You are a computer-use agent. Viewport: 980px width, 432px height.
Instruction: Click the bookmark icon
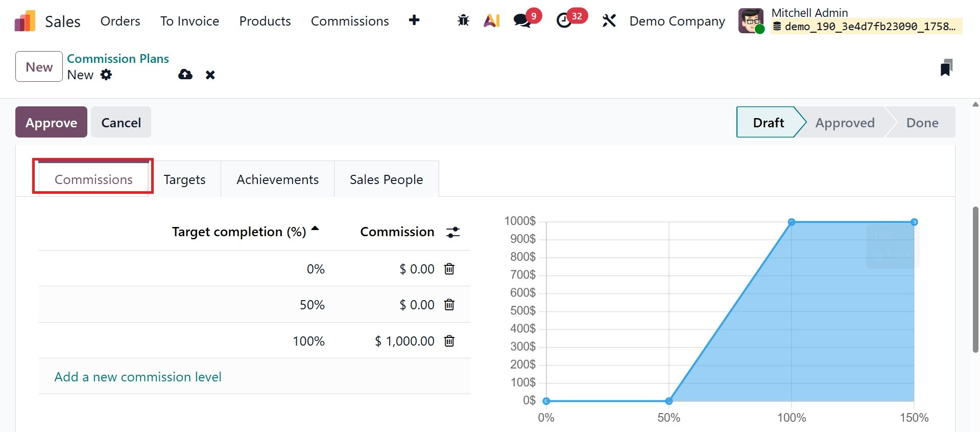pyautogui.click(x=946, y=67)
